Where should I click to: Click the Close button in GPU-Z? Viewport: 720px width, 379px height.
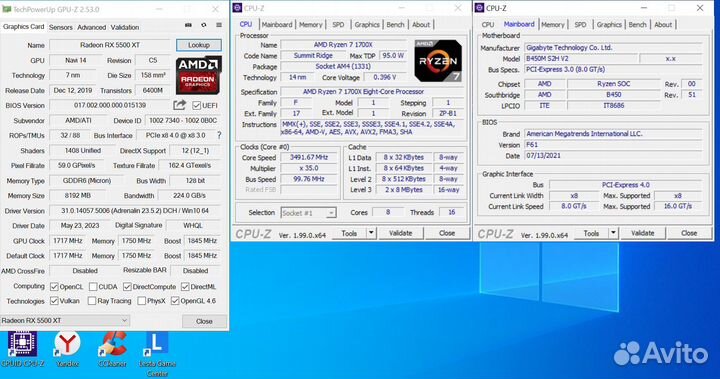tap(204, 321)
